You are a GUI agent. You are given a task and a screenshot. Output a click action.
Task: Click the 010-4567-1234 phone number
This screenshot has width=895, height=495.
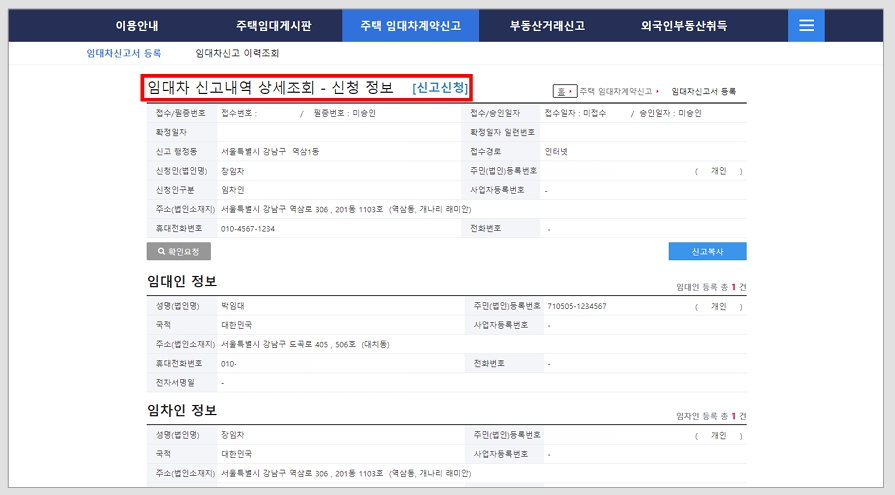point(248,228)
